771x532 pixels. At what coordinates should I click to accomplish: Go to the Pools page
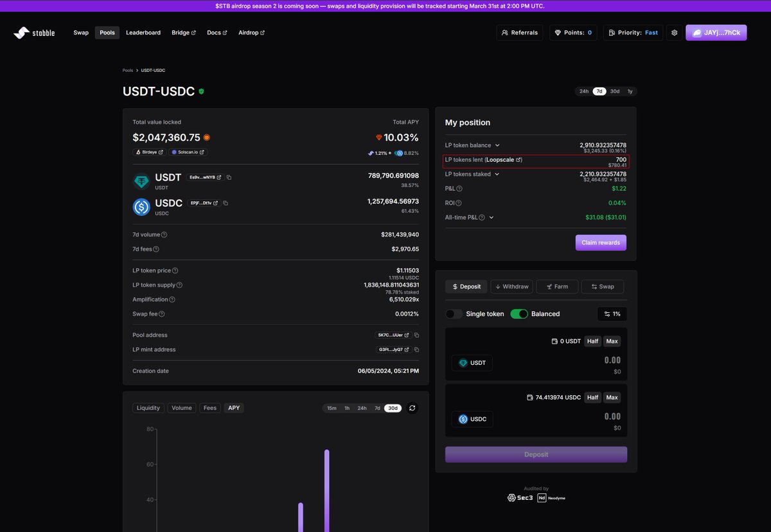107,32
